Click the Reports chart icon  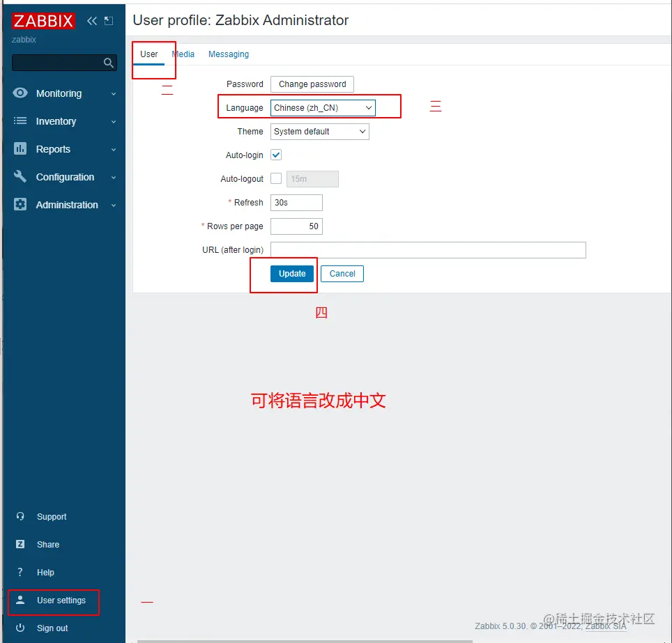pos(20,148)
